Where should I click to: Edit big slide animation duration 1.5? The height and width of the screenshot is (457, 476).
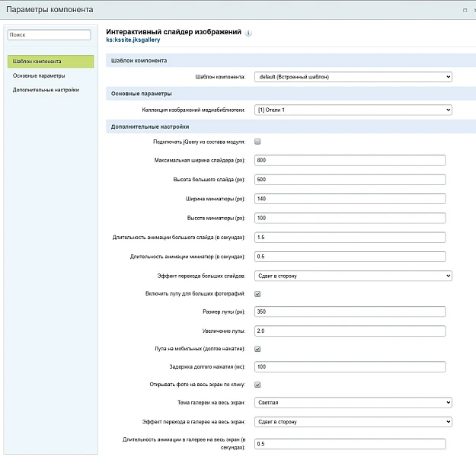350,238
